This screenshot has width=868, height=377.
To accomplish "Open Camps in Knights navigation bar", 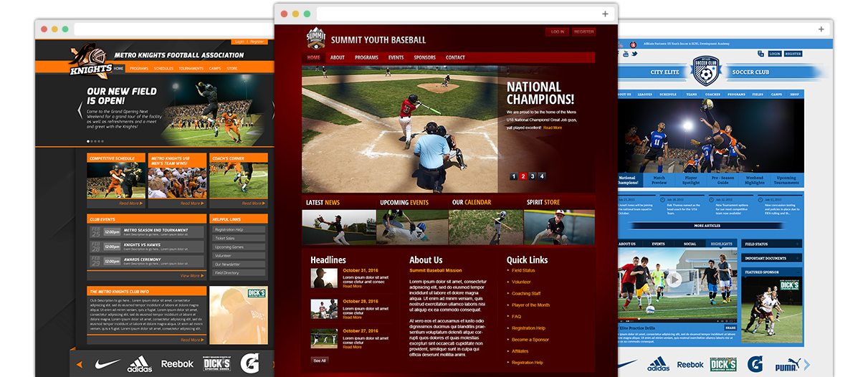I will click(x=215, y=68).
